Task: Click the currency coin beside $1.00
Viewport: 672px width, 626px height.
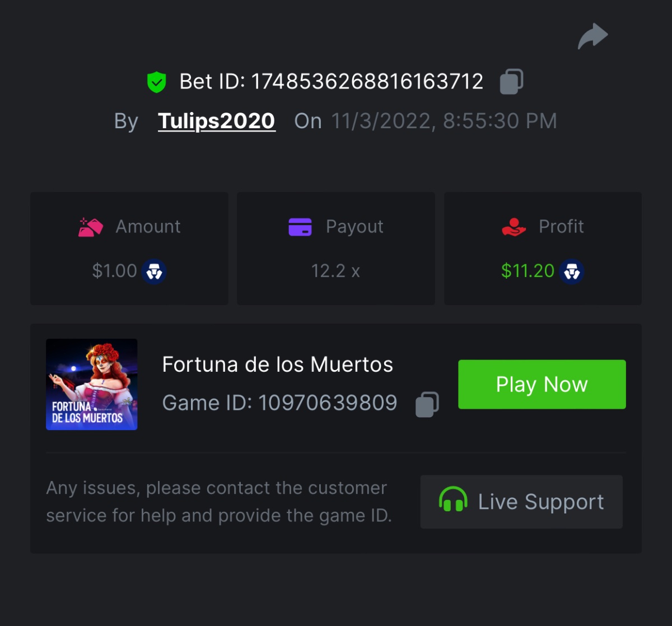Action: pyautogui.click(x=153, y=272)
